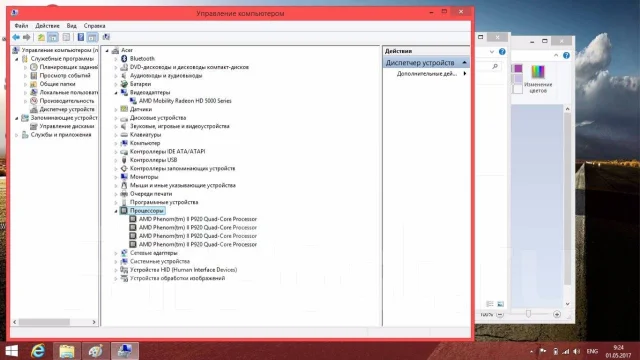Select Производительность in left tree
The height and width of the screenshot is (360, 640).
pos(67,101)
